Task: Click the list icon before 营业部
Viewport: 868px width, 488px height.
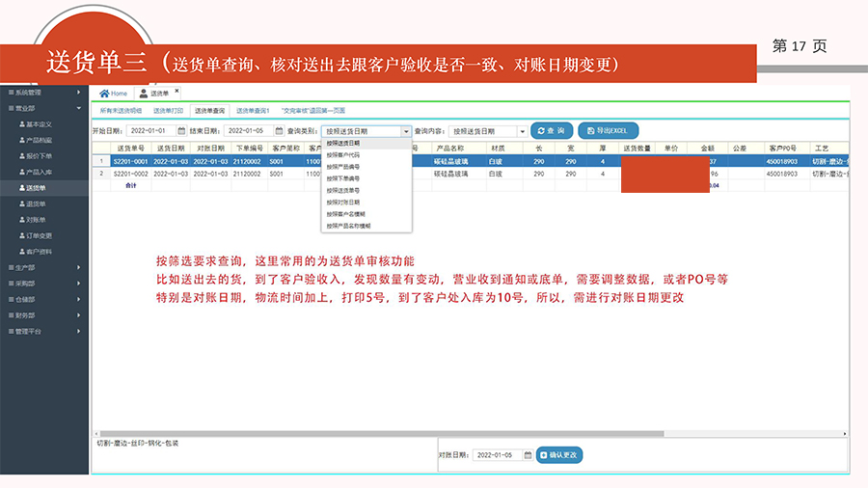Action: [x=11, y=108]
